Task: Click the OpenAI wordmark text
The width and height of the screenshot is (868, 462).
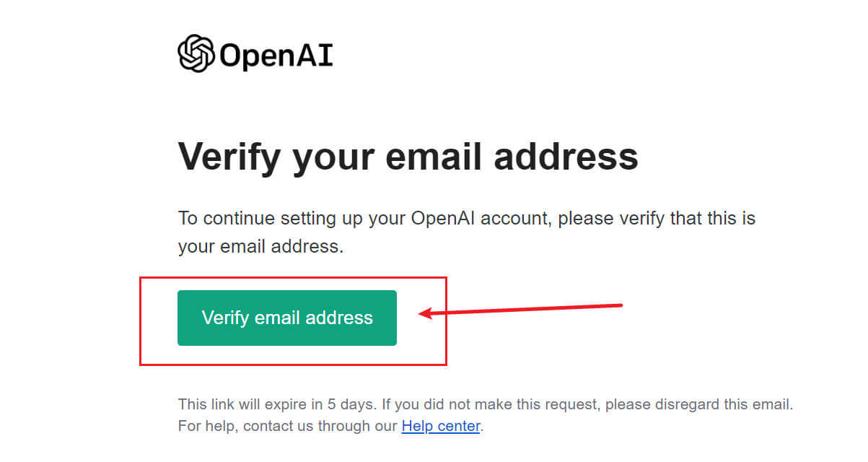Action: [x=276, y=56]
